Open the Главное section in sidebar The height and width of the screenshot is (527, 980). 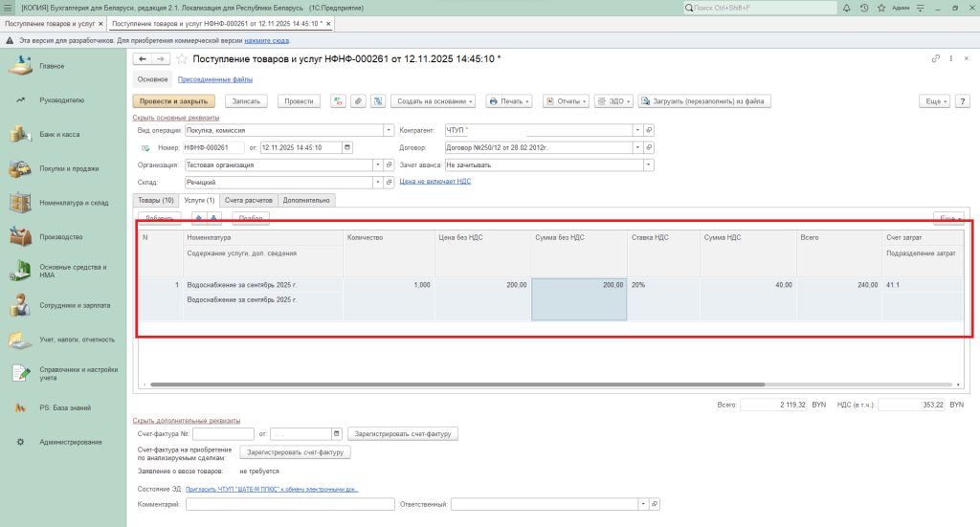(52, 66)
